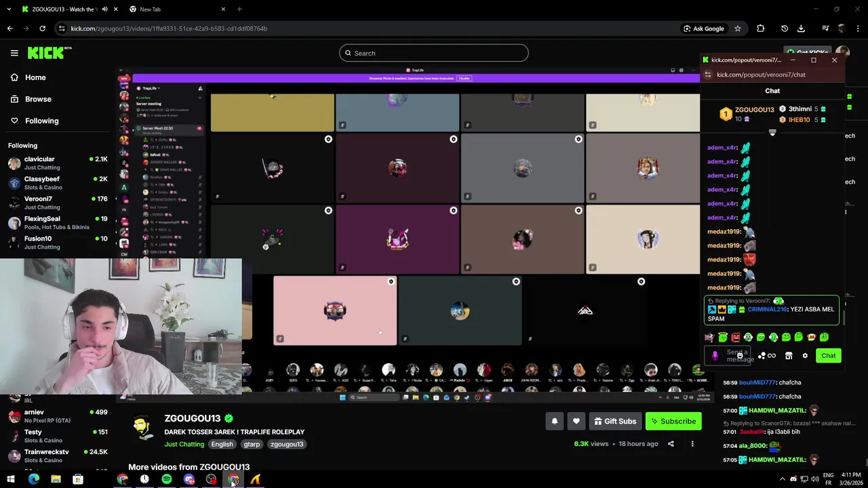Viewport: 868px width, 488px height.
Task: Click the ENG language indicator in system tray
Action: coord(828,475)
